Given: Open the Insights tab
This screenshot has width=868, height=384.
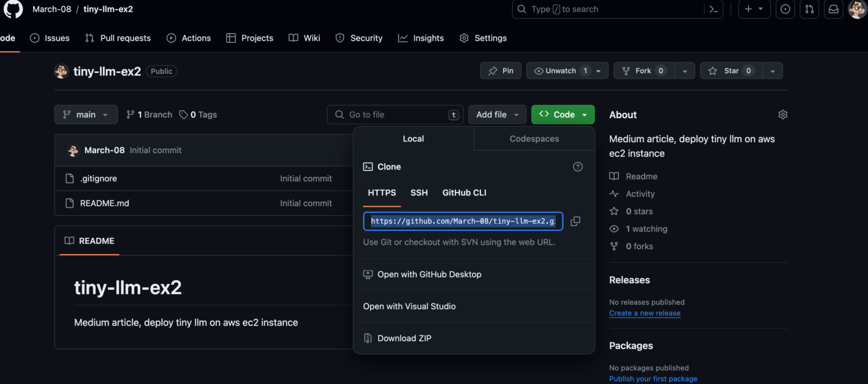Looking at the screenshot, I should (x=421, y=38).
